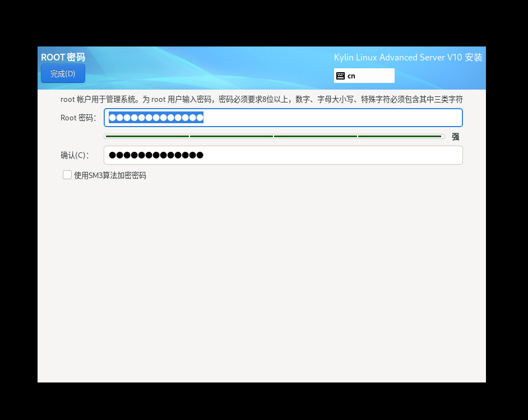Toggle SM3 algorithm password encryption
This screenshot has height=420, width=528.
[x=67, y=175]
